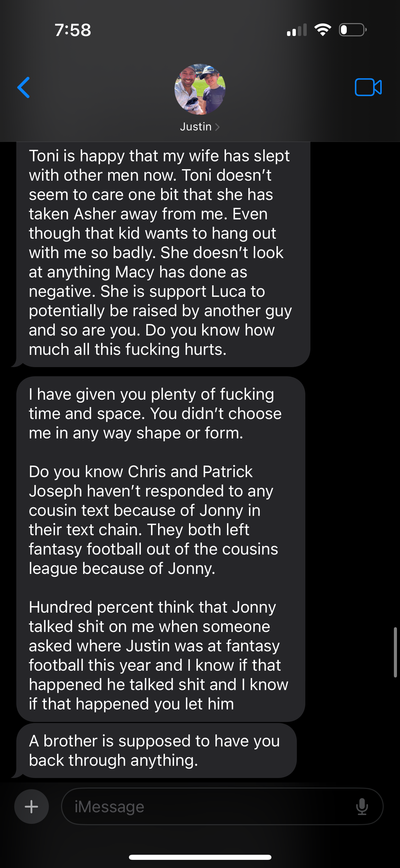Focus the iMessage text field
The image size is (400, 868).
coord(210,807)
